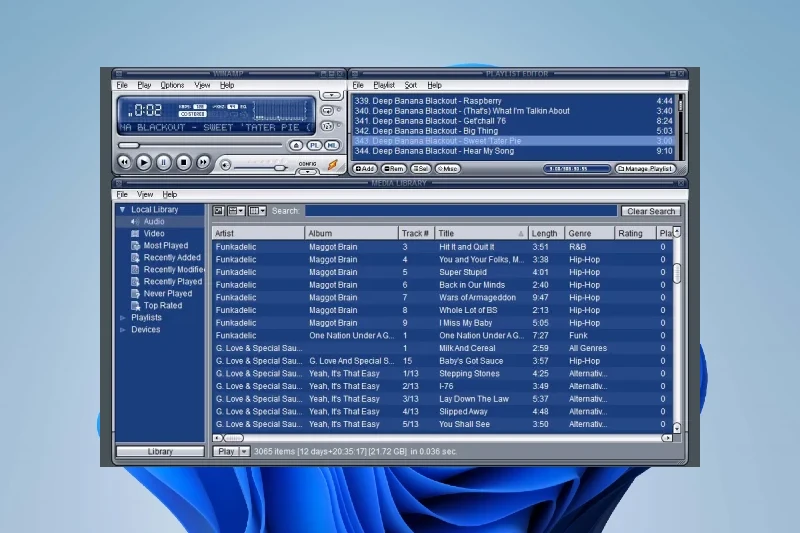Click the song seek bar handle
800x533 pixels.
click(129, 145)
